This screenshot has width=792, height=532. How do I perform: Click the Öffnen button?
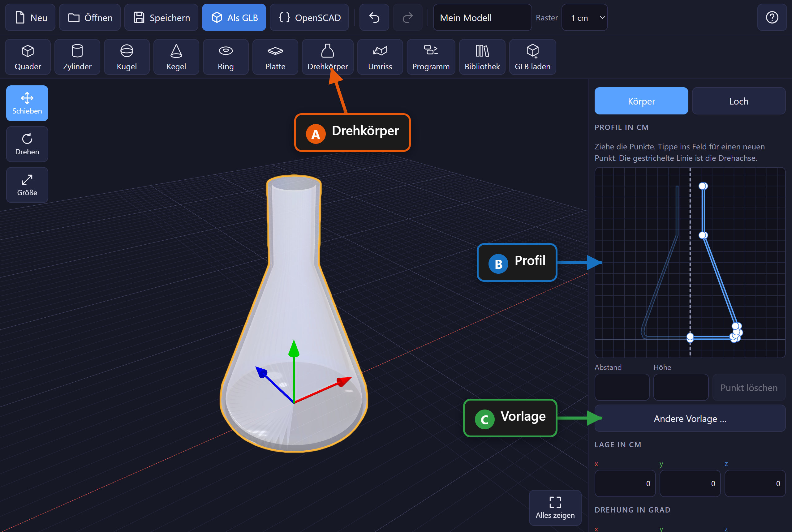[x=90, y=17]
